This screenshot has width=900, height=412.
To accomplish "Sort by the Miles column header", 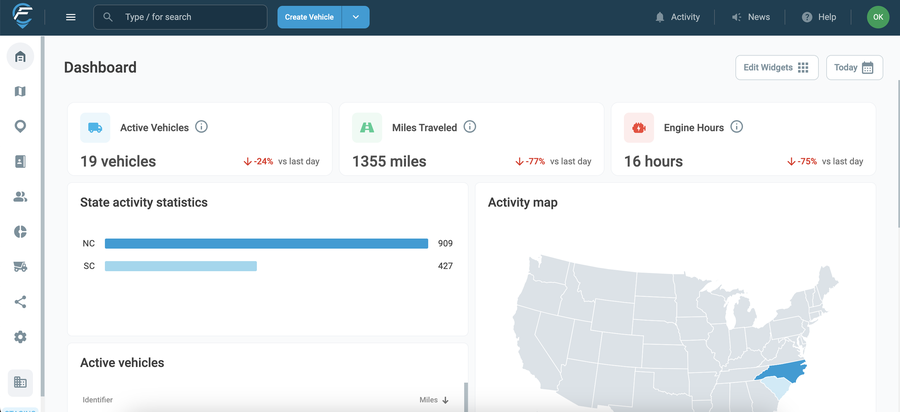I will 434,400.
